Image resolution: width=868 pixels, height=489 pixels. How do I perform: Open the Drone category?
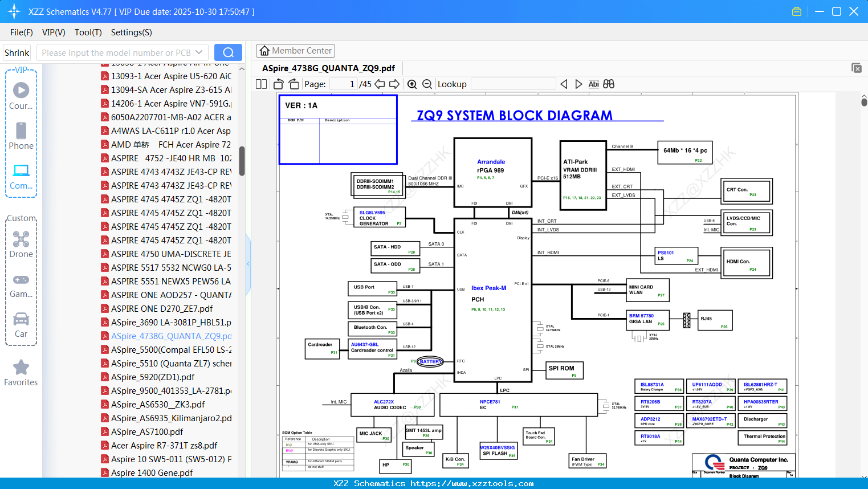coord(21,244)
